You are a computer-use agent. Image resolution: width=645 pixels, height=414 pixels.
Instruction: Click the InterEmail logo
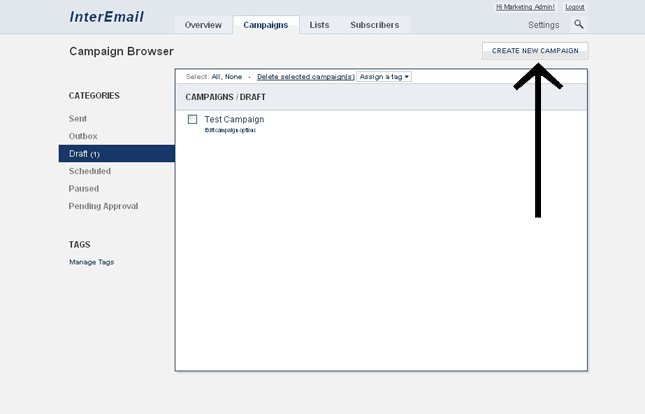107,17
